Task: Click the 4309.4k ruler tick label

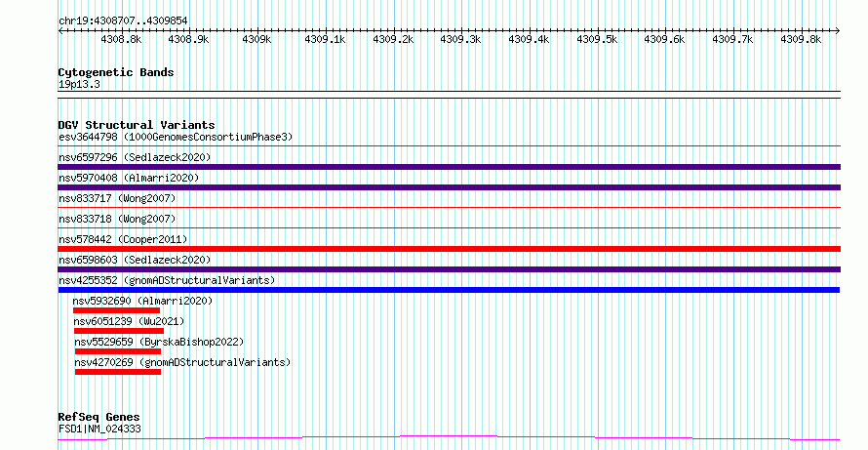Action: [529, 40]
